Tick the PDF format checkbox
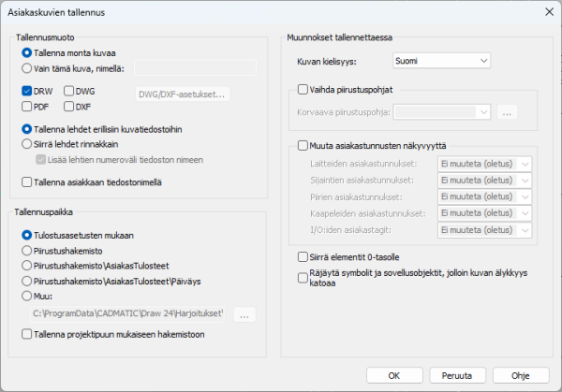The width and height of the screenshot is (562, 392). click(27, 107)
